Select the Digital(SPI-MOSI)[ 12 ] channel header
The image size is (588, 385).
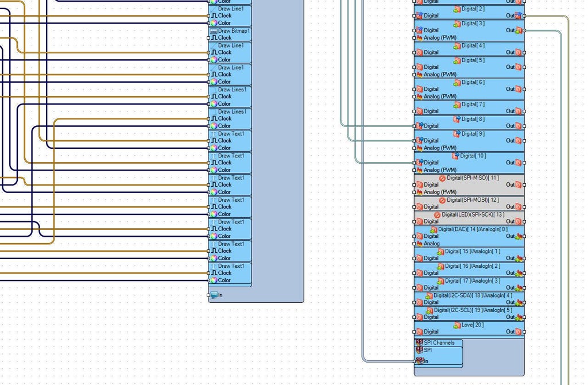click(469, 201)
